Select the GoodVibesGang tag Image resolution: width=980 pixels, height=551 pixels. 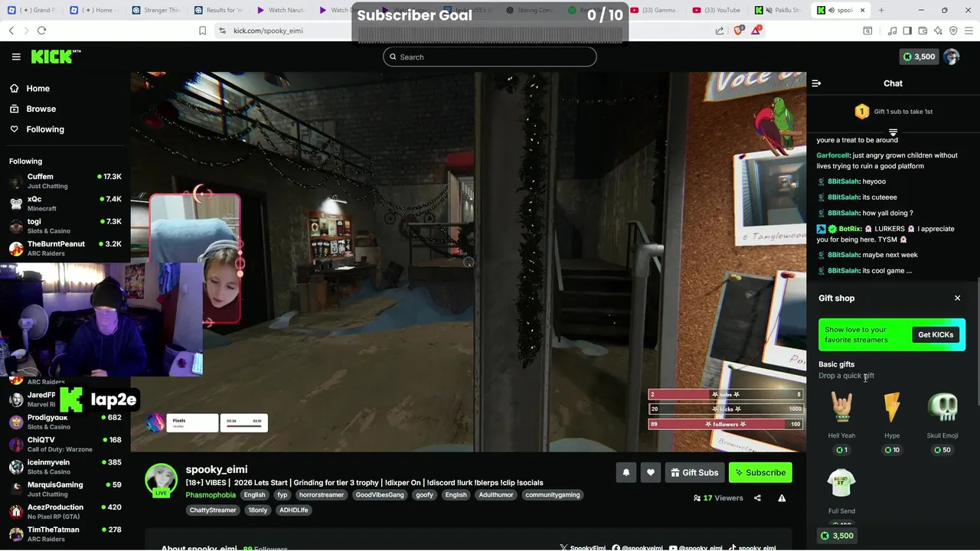380,495
